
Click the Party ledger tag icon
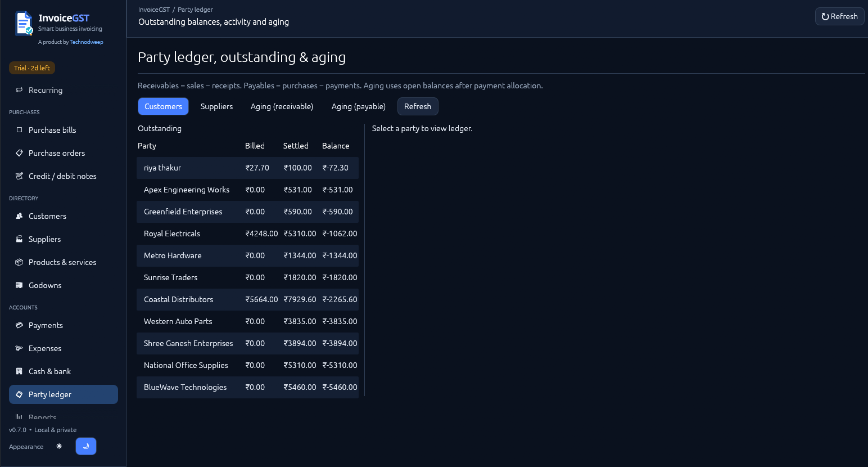(x=19, y=394)
